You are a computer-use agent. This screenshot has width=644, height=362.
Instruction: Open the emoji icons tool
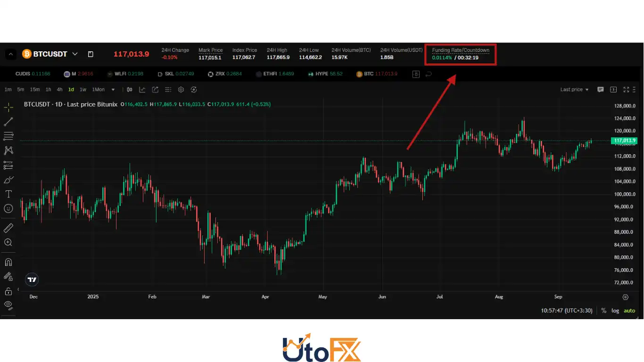(x=8, y=208)
